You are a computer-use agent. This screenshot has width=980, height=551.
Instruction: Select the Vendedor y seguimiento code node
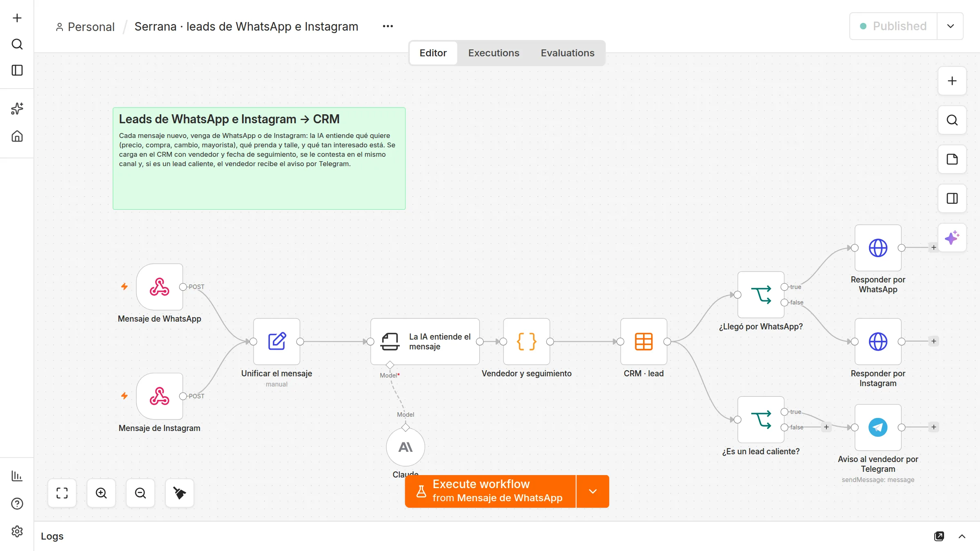click(527, 342)
